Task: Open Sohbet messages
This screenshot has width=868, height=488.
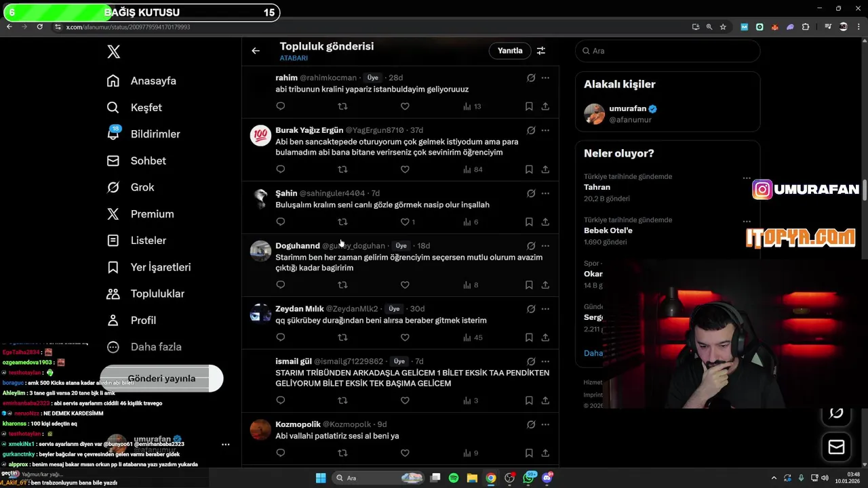Action: [x=136, y=161]
